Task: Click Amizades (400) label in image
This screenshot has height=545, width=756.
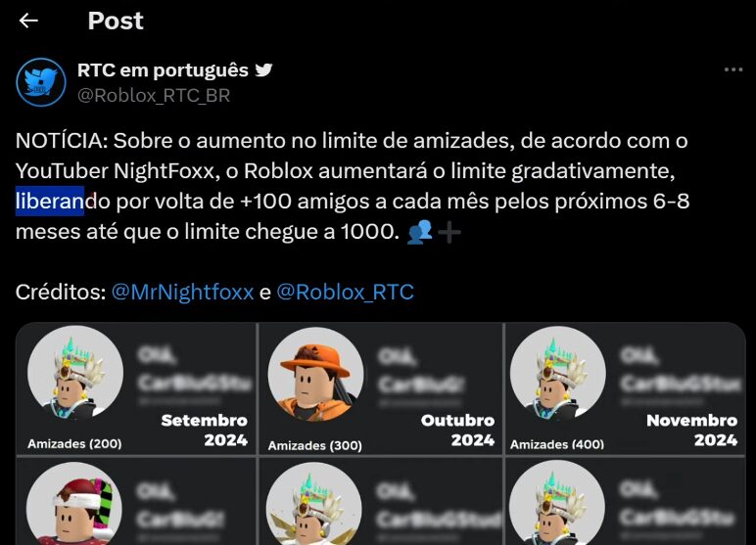Action: click(557, 444)
